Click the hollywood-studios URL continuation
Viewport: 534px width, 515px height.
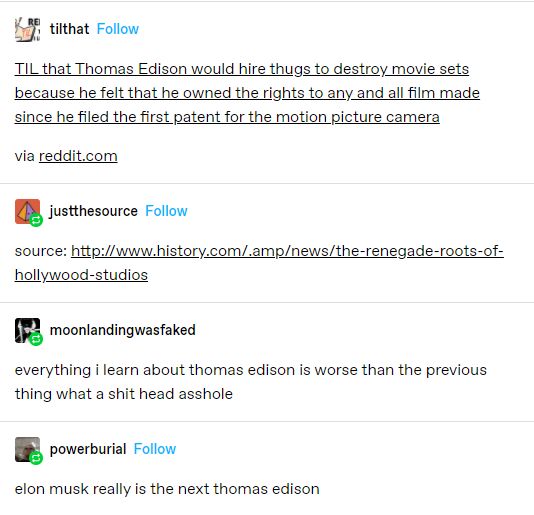point(81,275)
